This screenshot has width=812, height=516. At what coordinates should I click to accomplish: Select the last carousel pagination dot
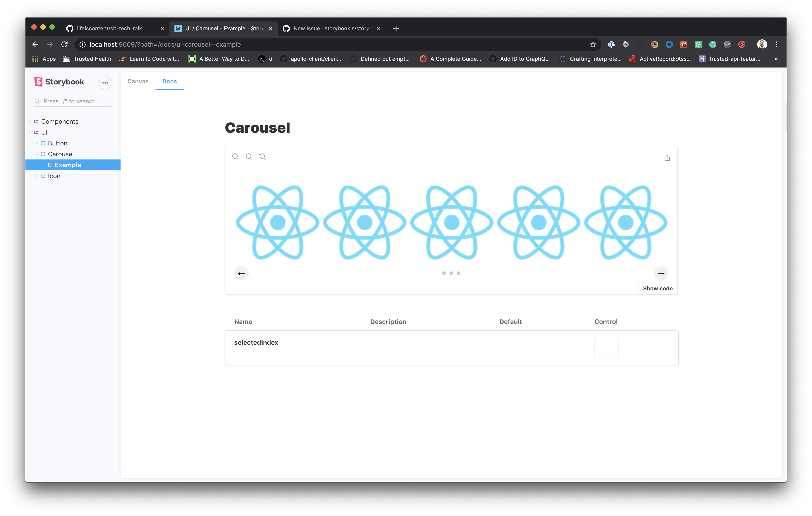click(x=459, y=273)
